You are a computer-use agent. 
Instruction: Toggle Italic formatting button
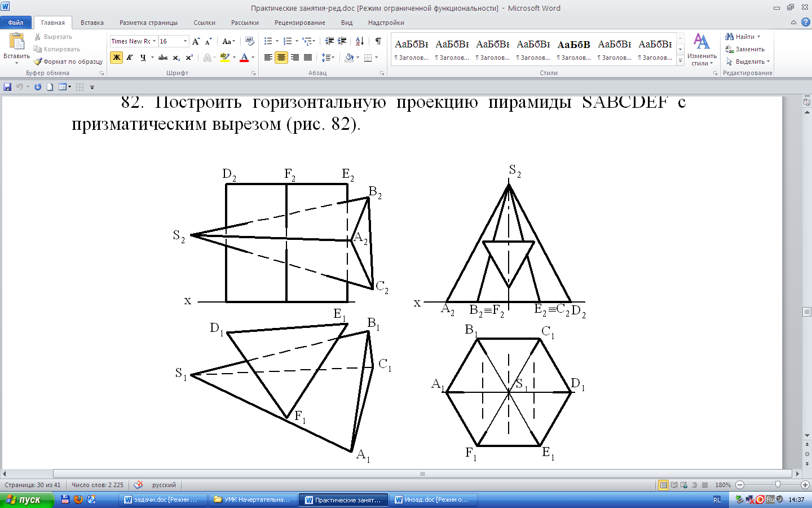click(x=130, y=58)
